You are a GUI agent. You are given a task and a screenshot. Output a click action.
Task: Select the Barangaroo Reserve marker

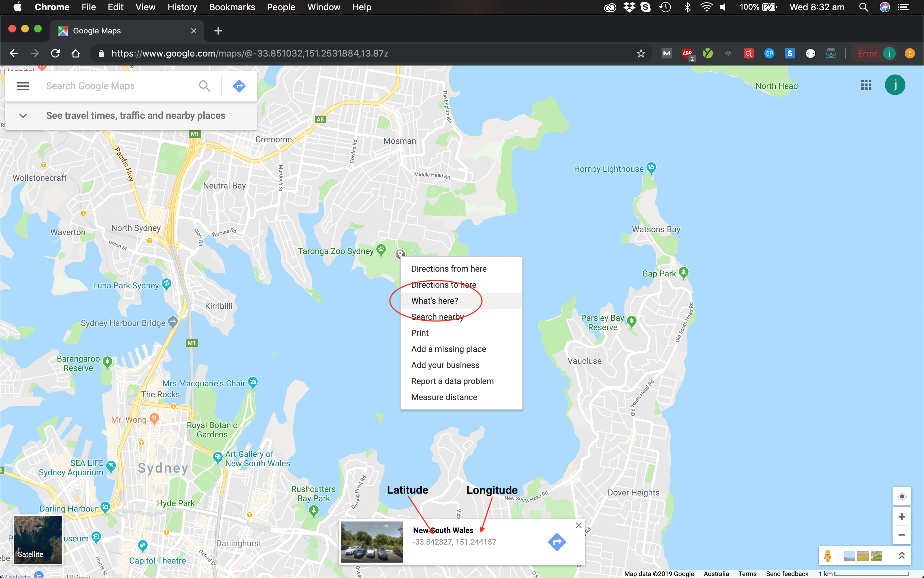108,362
